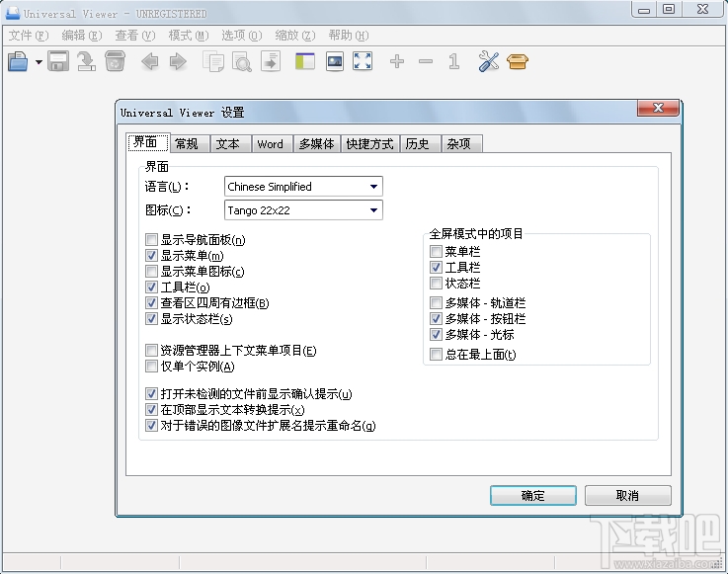Minimize the Universal Viewer main window

pos(644,9)
